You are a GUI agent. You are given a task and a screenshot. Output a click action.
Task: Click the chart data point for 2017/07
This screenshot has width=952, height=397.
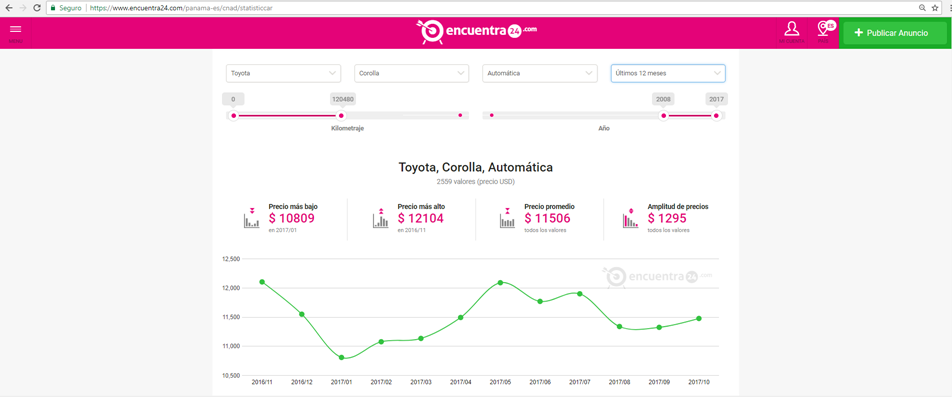coord(580,294)
